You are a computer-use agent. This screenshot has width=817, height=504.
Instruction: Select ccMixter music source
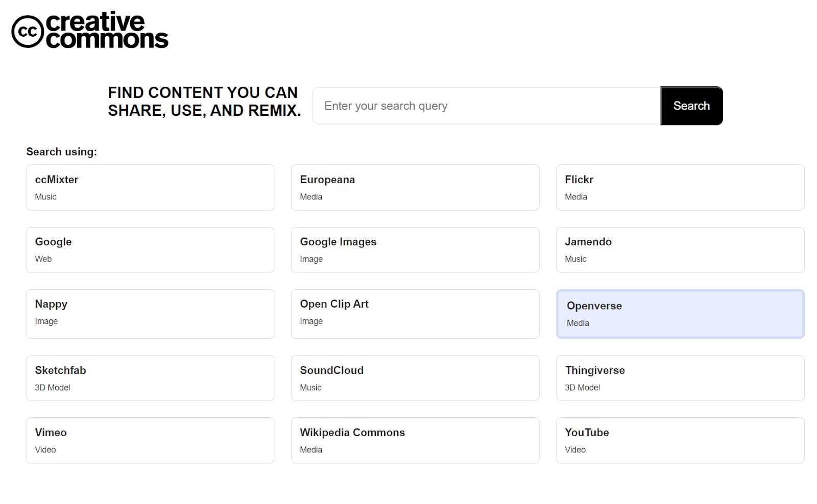click(x=150, y=187)
